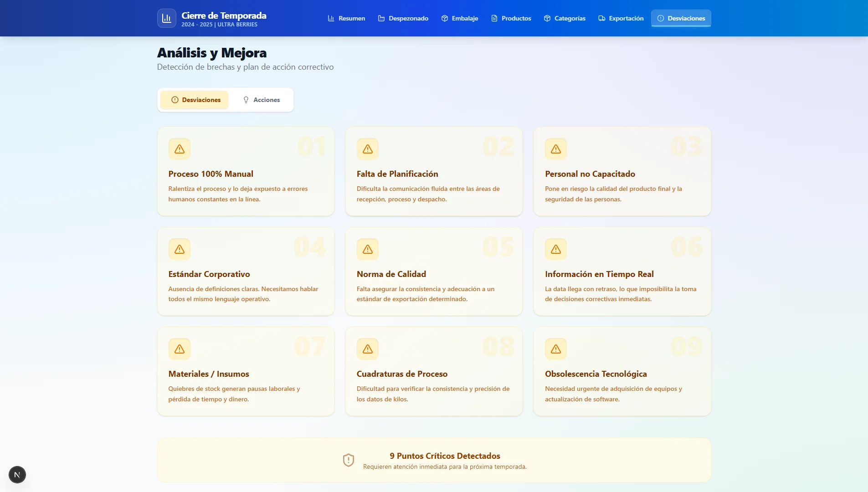Click the bar chart logo icon

(167, 18)
